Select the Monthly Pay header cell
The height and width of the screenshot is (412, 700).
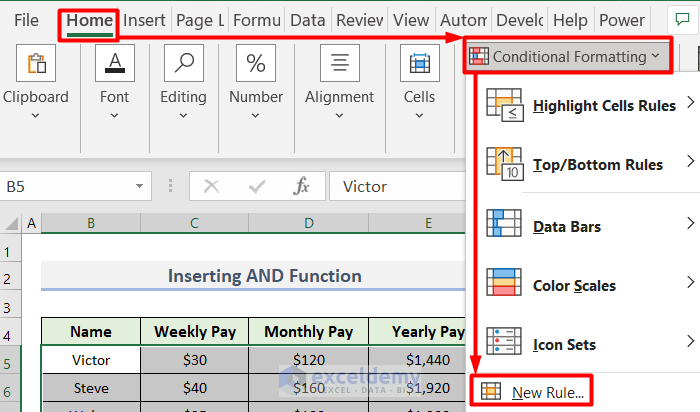(x=308, y=332)
